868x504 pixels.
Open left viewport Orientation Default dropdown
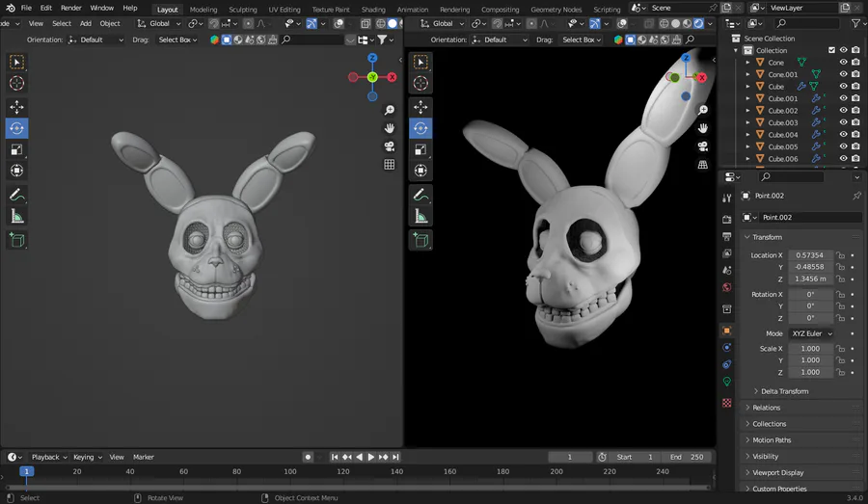coord(95,40)
